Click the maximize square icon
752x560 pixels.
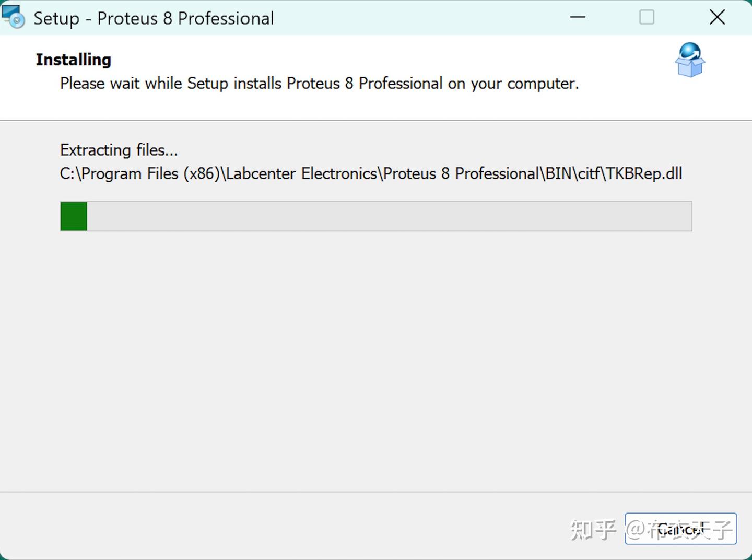point(647,17)
